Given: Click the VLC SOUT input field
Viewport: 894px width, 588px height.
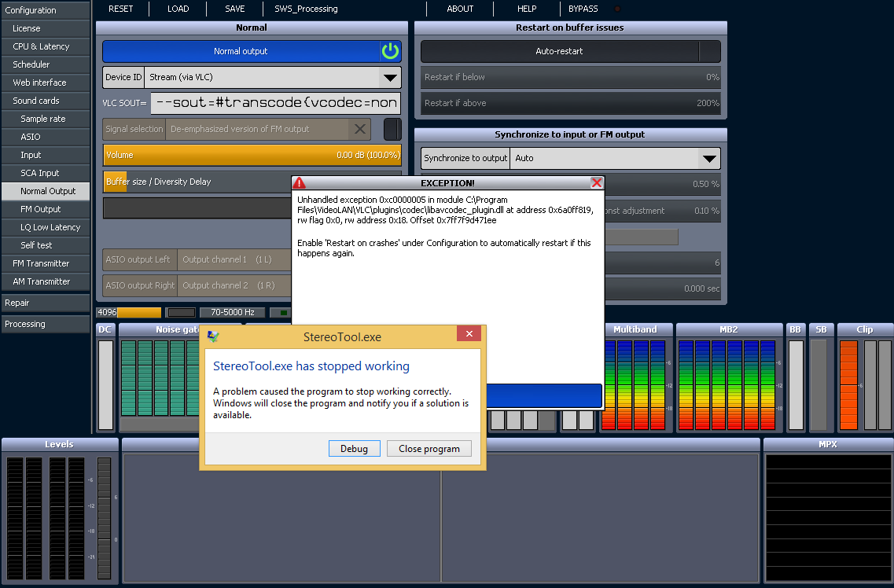Looking at the screenshot, I should (x=275, y=103).
